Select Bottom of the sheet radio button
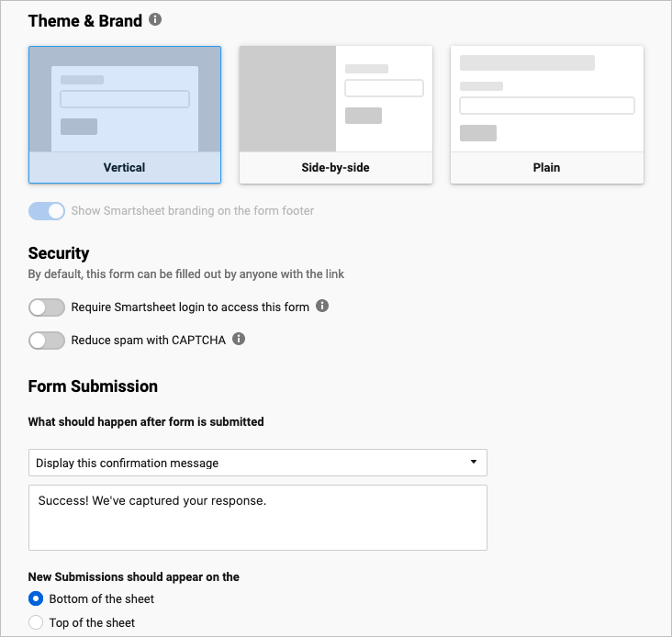The height and width of the screenshot is (637, 672). 36,598
